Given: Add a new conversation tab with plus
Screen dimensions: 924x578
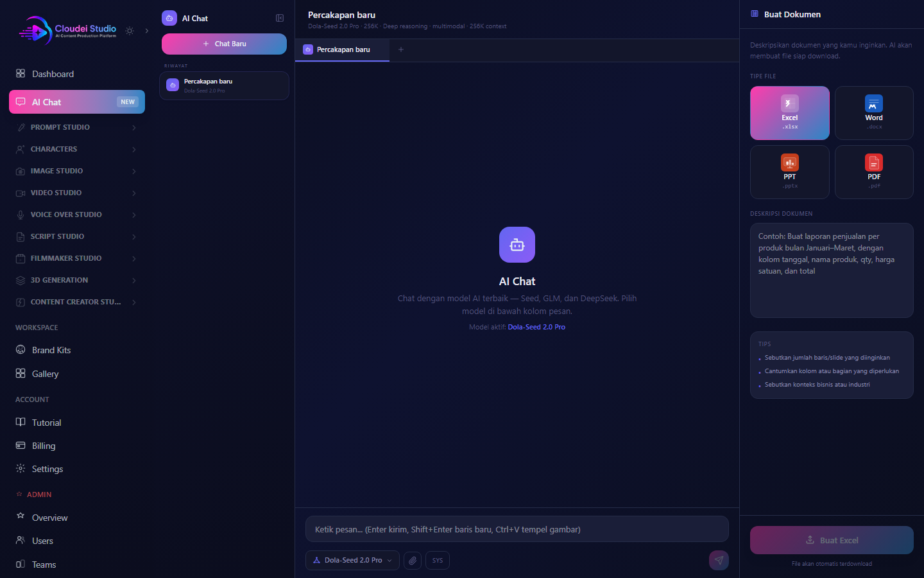Looking at the screenshot, I should pos(401,49).
